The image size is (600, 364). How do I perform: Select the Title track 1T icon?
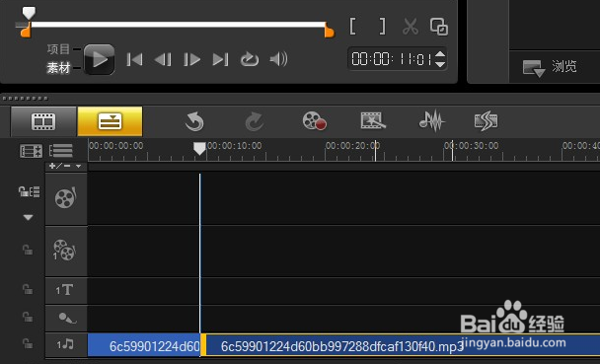pos(65,290)
